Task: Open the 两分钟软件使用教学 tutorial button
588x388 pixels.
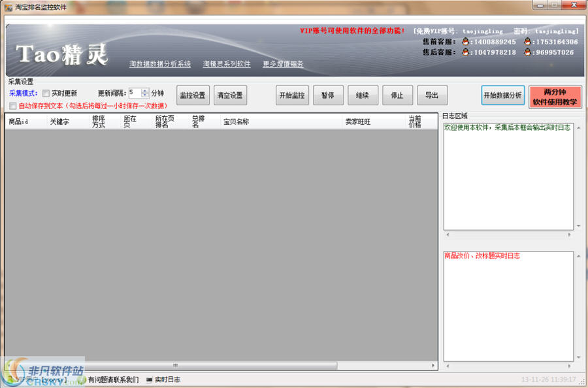Action: point(555,97)
